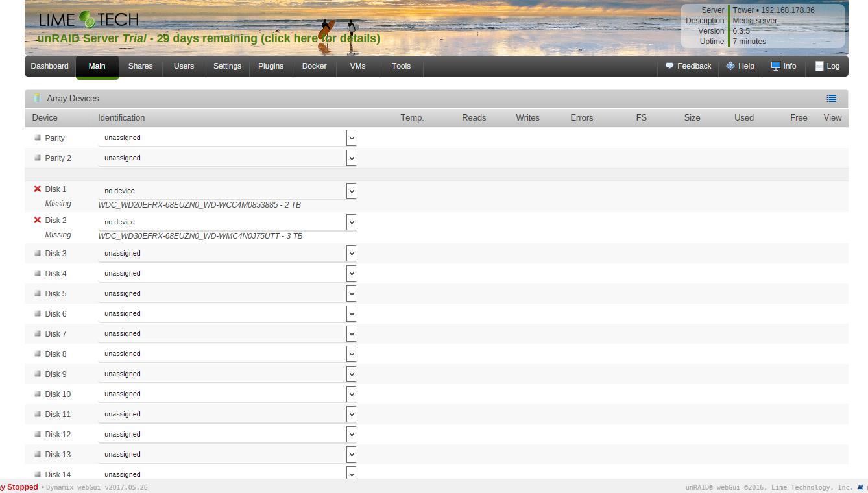Open the Docker tab
868x493 pixels.
314,66
